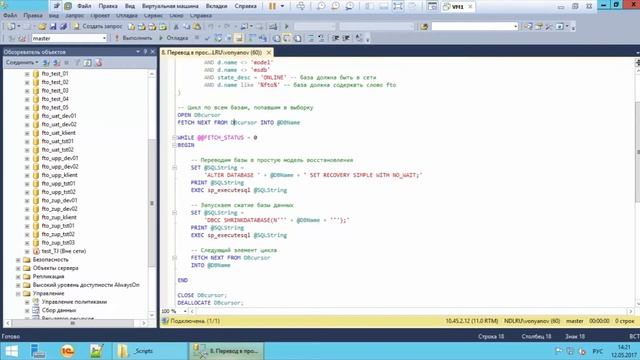Click the SSMS taskbar item 'Перевод в про...'
This screenshot has height=360, width=640.
click(x=226, y=351)
